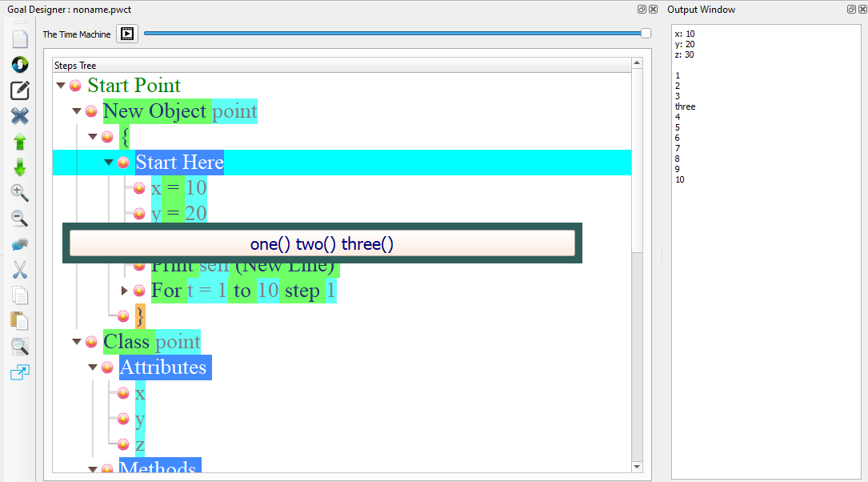Image resolution: width=868 pixels, height=482 pixels.
Task: Move the step up with the green arrow
Action: [19, 142]
